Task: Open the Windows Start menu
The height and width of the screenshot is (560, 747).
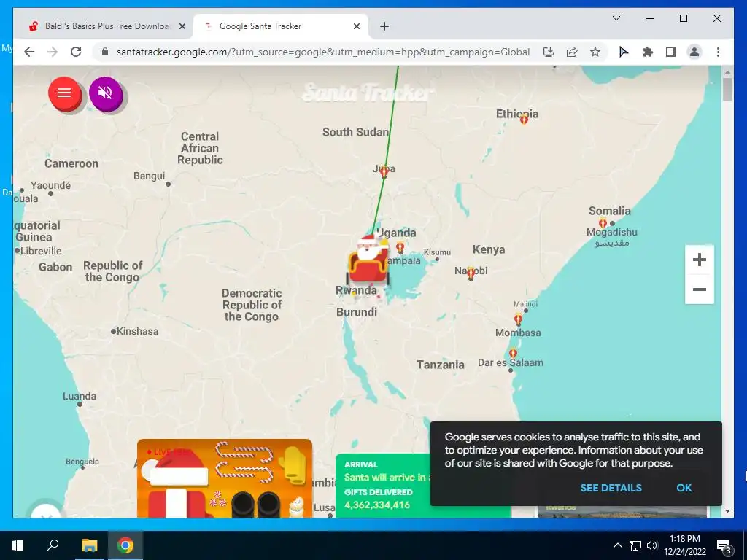Action: tap(18, 545)
